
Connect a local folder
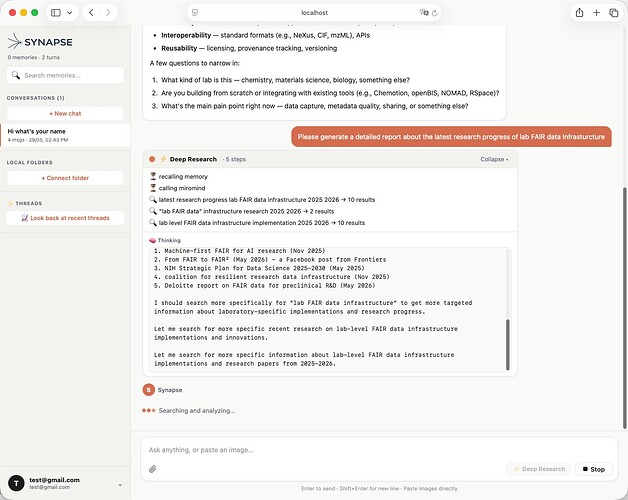65,178
